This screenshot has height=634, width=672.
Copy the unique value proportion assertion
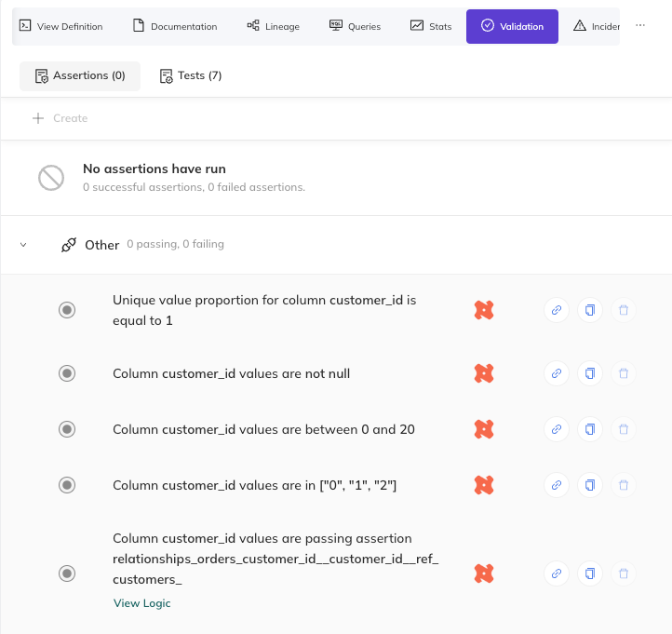(589, 310)
